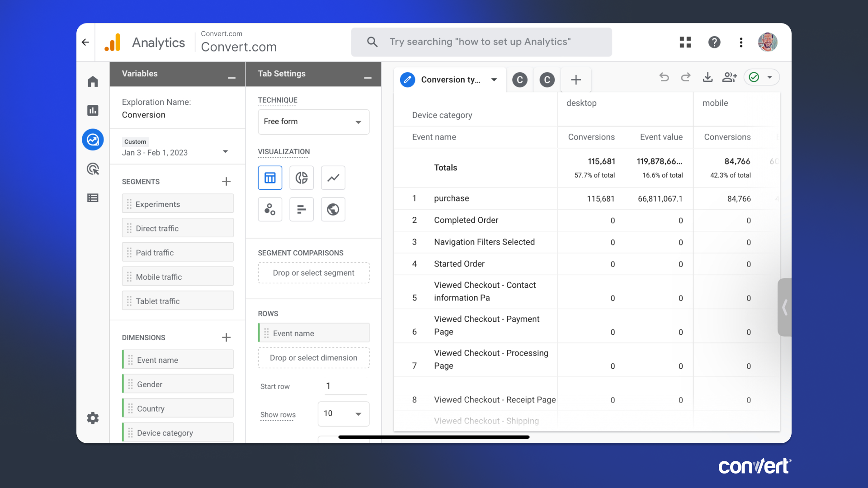The height and width of the screenshot is (488, 868).
Task: Select the Conversion ty... tab
Action: point(450,80)
